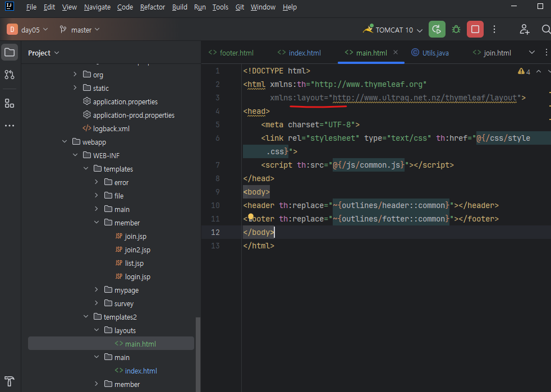Open the Structure tool window icon
Image resolution: width=551 pixels, height=392 pixels.
click(x=10, y=103)
